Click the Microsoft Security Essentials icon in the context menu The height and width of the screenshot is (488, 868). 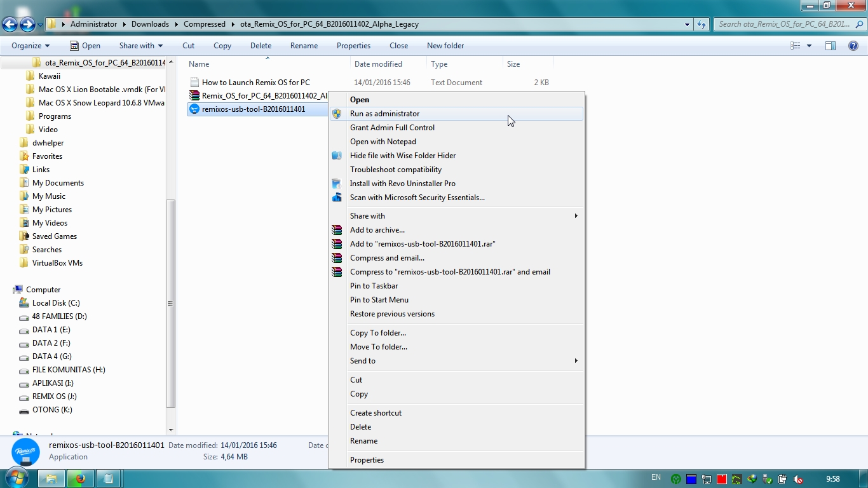(337, 198)
